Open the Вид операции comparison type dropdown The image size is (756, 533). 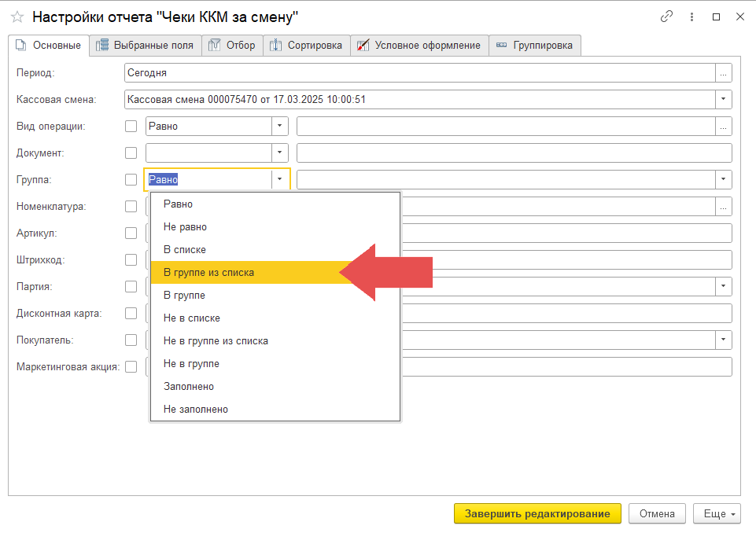280,126
